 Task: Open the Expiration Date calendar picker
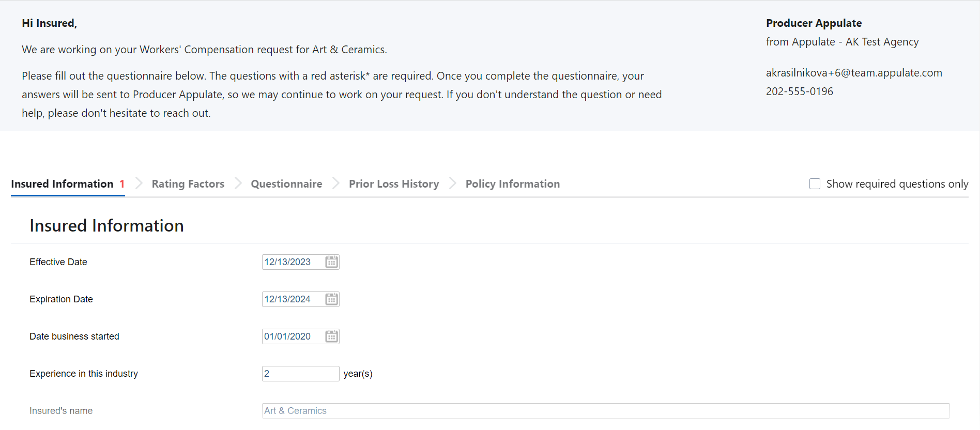click(331, 299)
